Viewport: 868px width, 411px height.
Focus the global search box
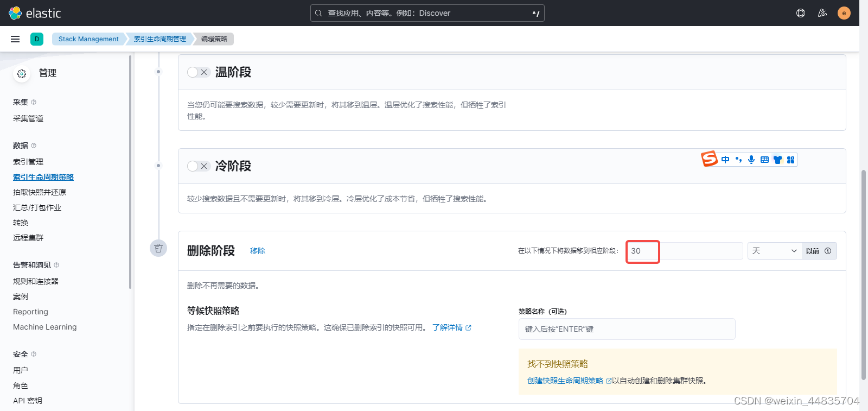point(427,13)
